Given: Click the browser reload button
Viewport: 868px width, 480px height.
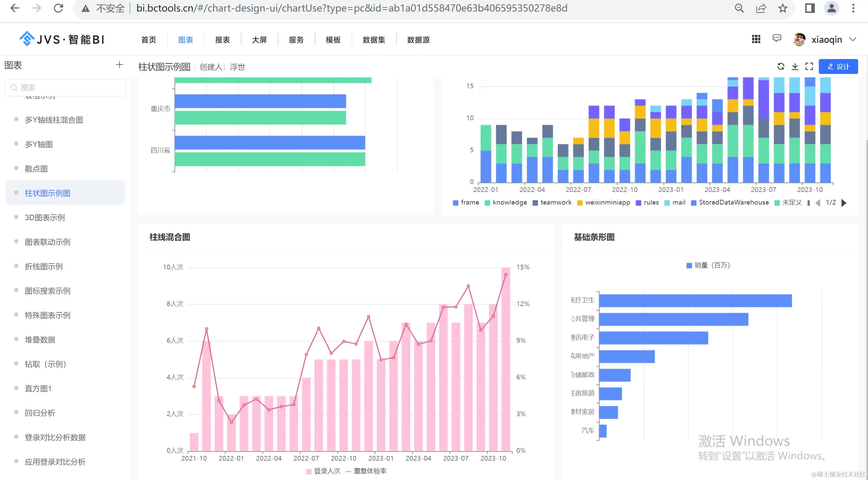Looking at the screenshot, I should pos(58,8).
